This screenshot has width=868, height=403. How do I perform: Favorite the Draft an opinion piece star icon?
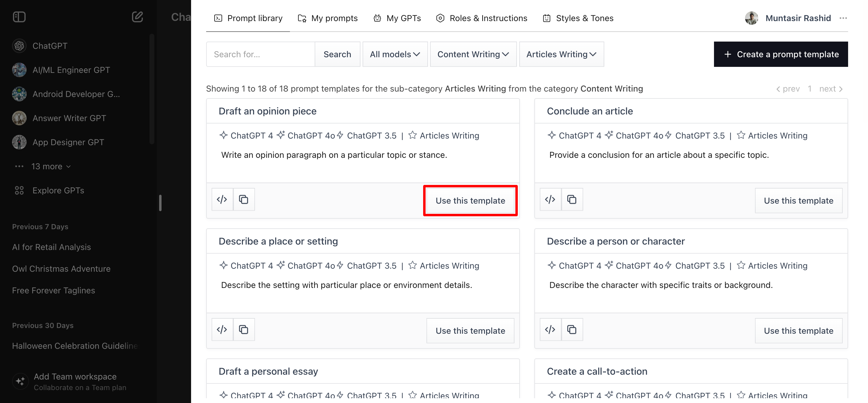(412, 135)
